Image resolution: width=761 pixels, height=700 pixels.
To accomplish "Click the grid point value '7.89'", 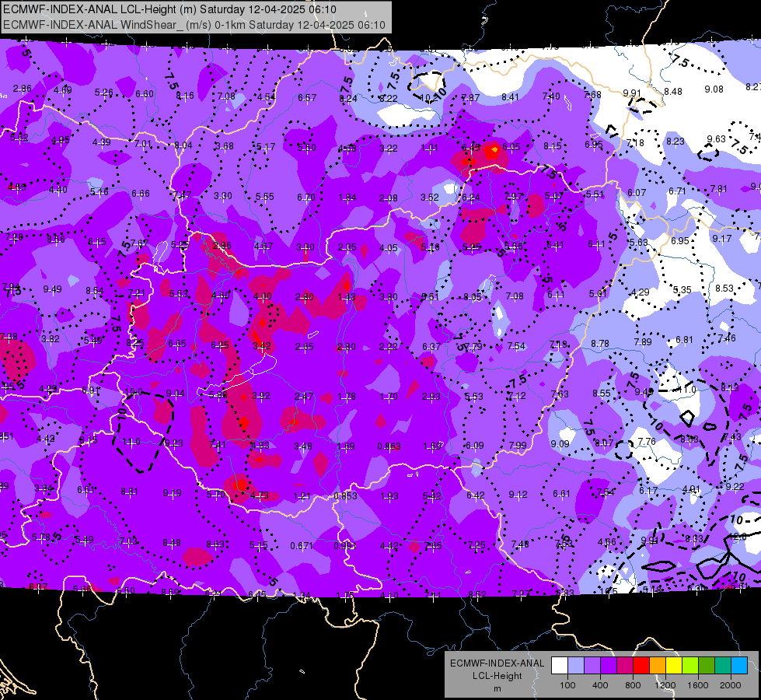I will click(x=643, y=341).
